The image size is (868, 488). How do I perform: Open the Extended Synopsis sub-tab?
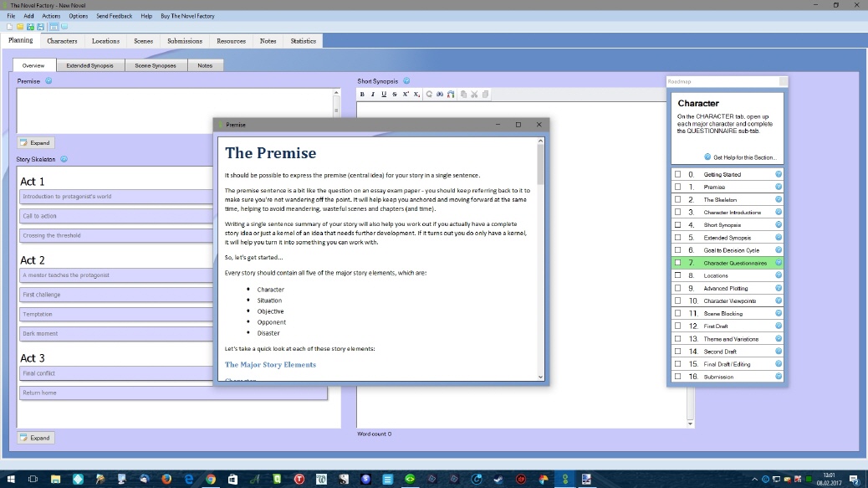(x=89, y=65)
